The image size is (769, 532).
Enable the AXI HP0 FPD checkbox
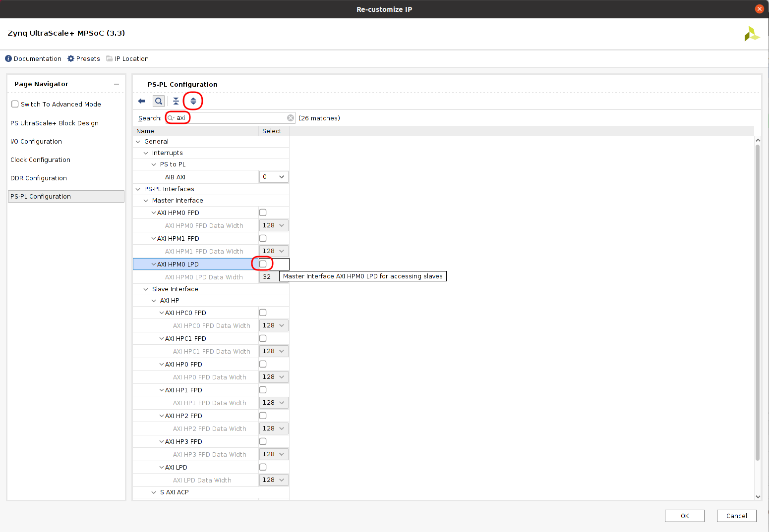(x=263, y=364)
